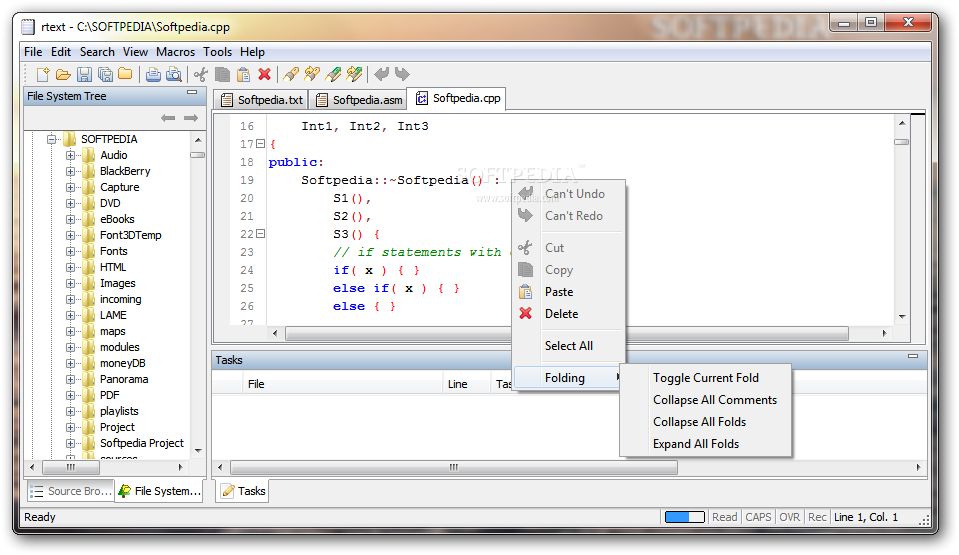Select the LAME folder
959x555 pixels.
[113, 315]
